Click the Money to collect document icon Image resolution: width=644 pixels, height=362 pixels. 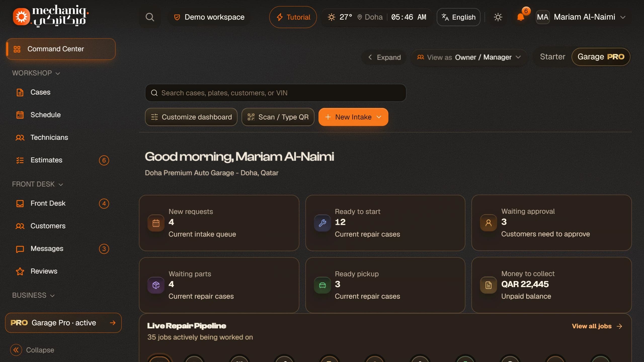tap(489, 285)
